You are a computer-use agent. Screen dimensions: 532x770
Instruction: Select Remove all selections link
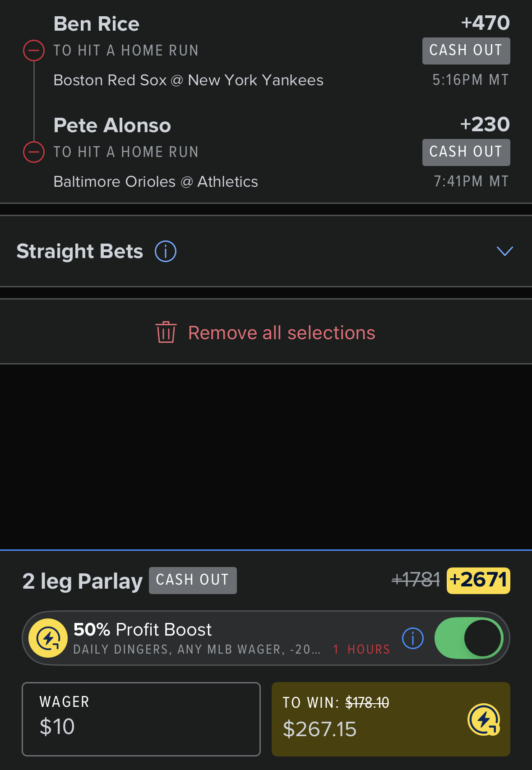[x=282, y=333]
